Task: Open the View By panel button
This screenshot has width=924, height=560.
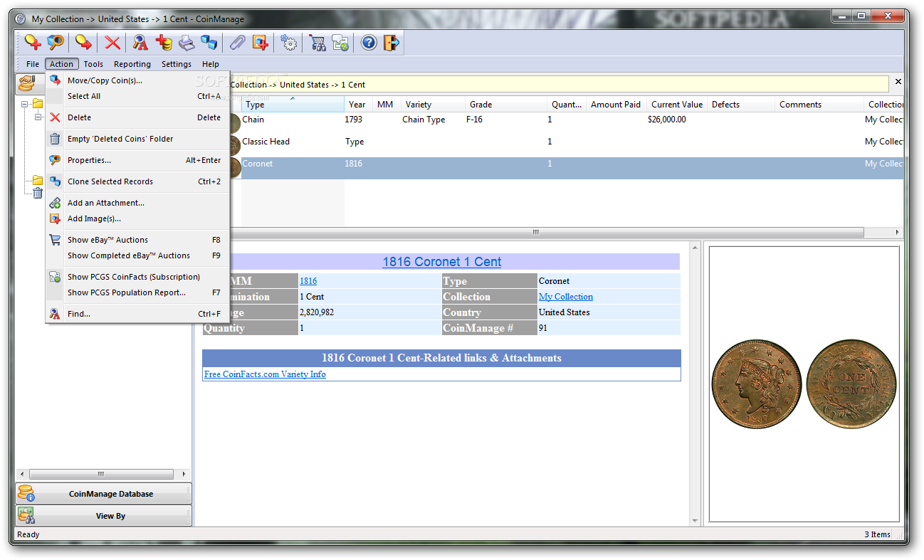Action: click(x=104, y=516)
